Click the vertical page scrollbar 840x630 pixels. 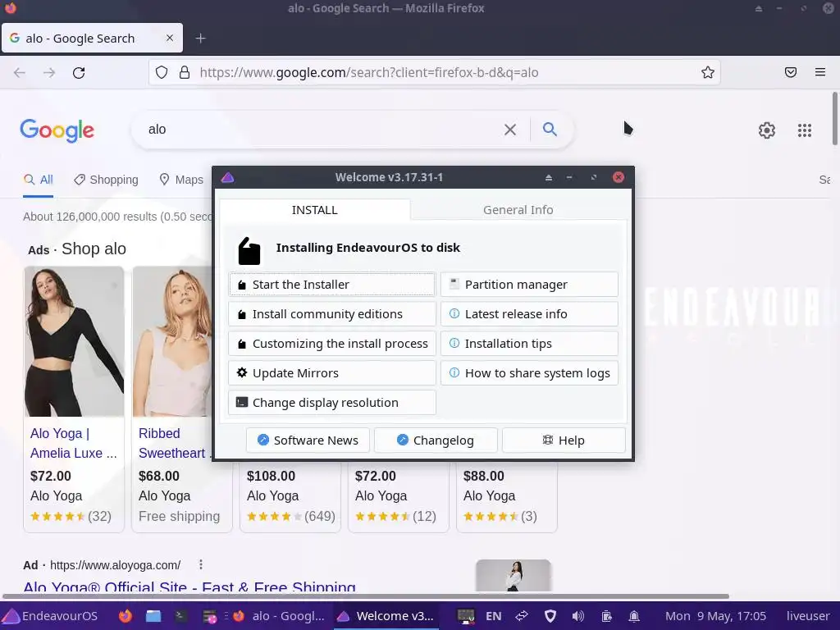[x=834, y=118]
